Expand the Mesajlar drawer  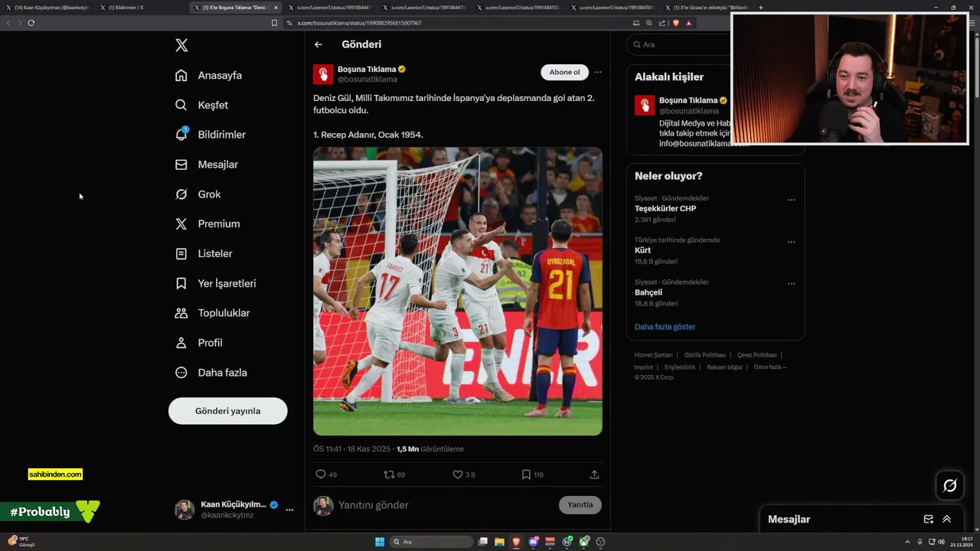(947, 519)
